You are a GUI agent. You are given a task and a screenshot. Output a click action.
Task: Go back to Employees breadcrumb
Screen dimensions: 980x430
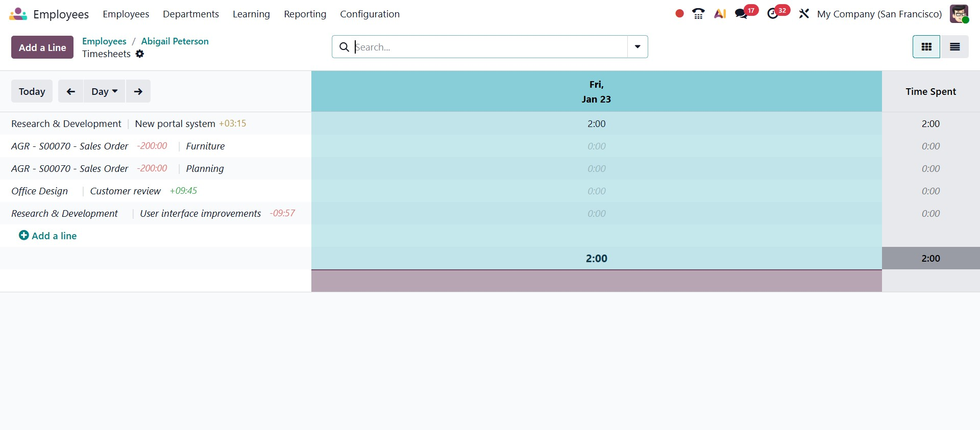pyautogui.click(x=104, y=41)
